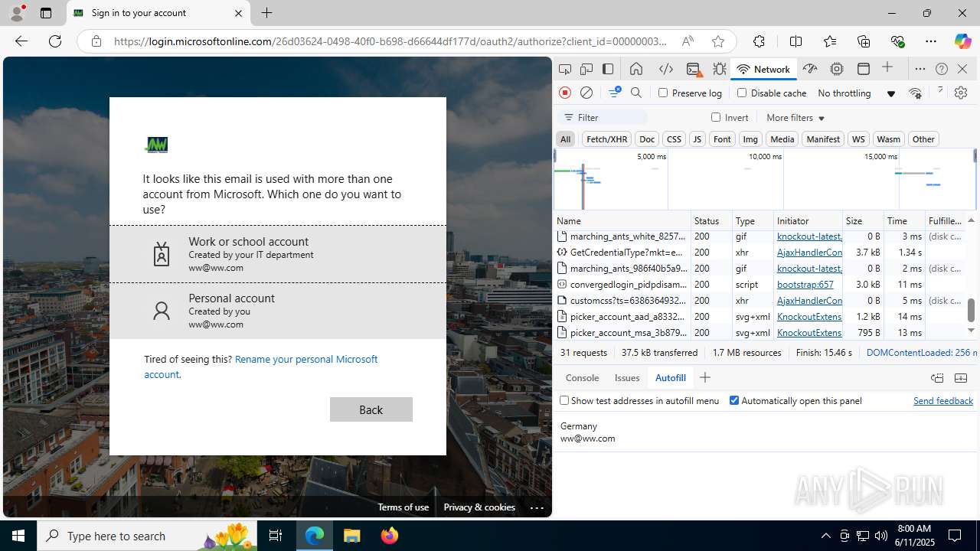This screenshot has height=551, width=980.
Task: Toggle the Doc request type filter
Action: [647, 139]
